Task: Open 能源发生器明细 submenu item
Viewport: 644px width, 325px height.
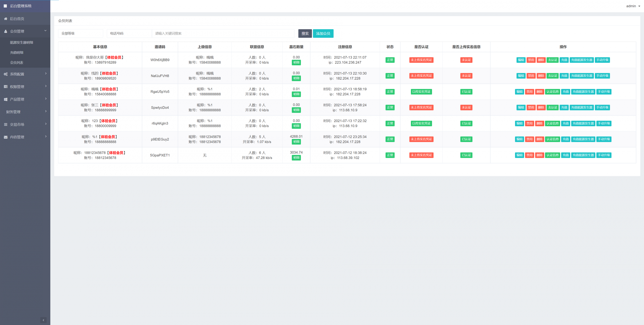Action: (x=21, y=43)
